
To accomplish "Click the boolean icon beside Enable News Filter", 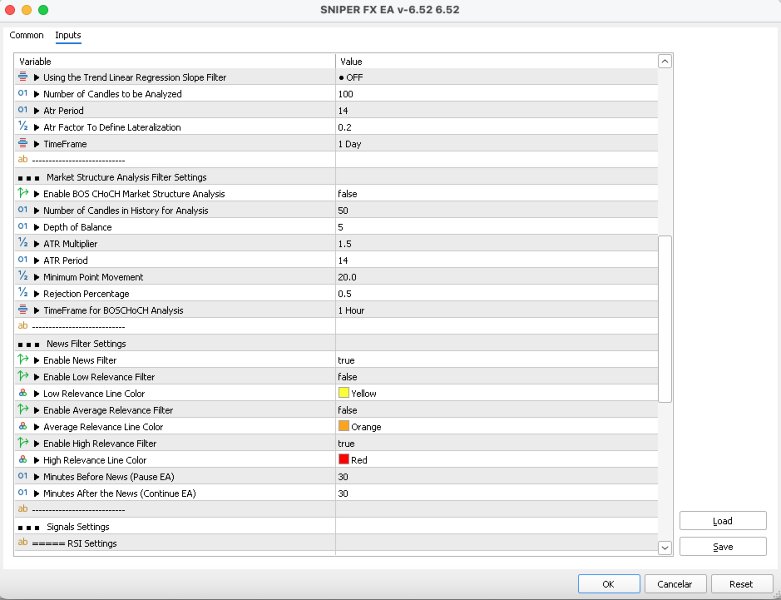I will 23,359.
